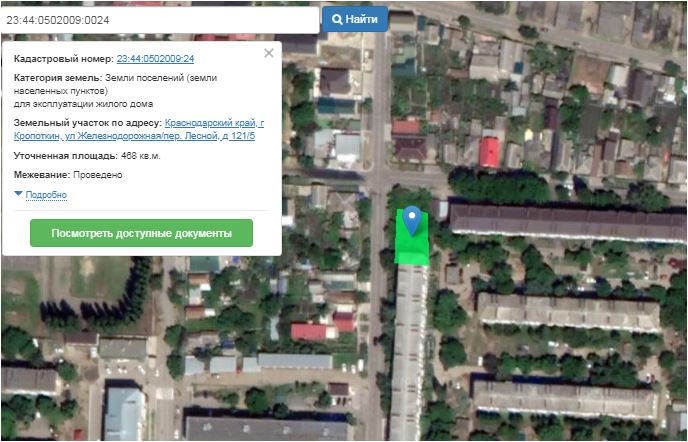Click the blue map pin marker
Viewport: 688px width, 442px height.
[x=412, y=220]
